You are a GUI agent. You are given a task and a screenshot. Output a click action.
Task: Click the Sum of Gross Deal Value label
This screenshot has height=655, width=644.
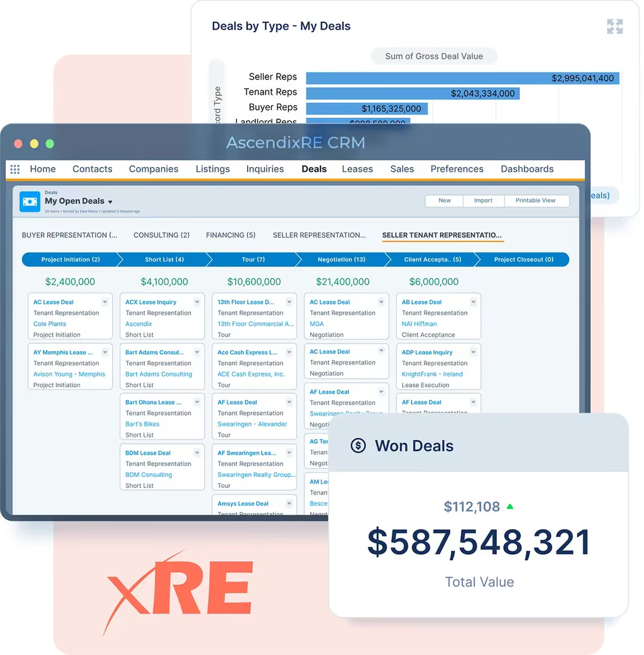pos(434,56)
